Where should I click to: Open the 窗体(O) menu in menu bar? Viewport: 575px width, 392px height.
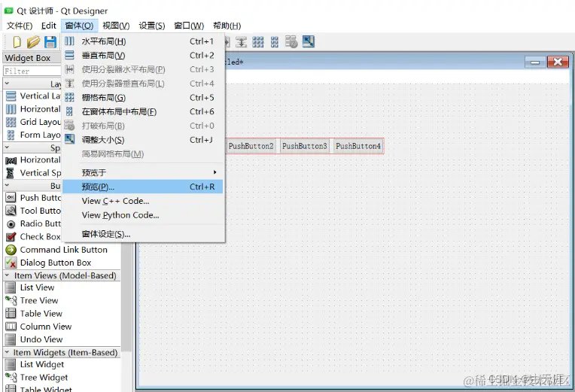[79, 26]
